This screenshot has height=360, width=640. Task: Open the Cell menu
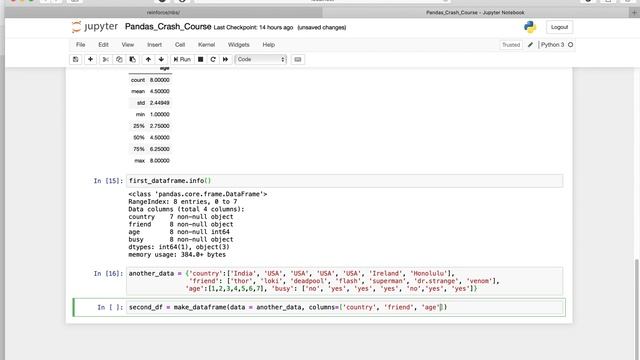[x=180, y=44]
